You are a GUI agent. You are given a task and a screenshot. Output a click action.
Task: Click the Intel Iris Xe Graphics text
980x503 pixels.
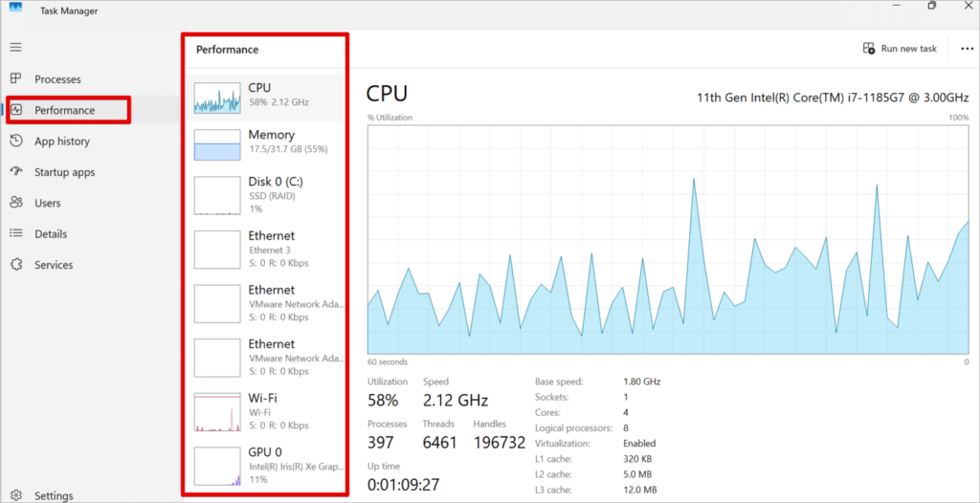pos(297,466)
